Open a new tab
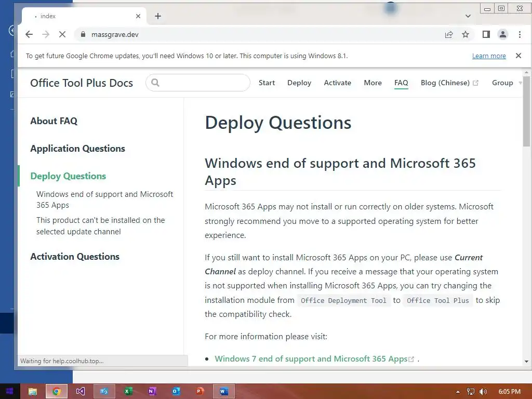The width and height of the screenshot is (532, 399). (x=158, y=16)
